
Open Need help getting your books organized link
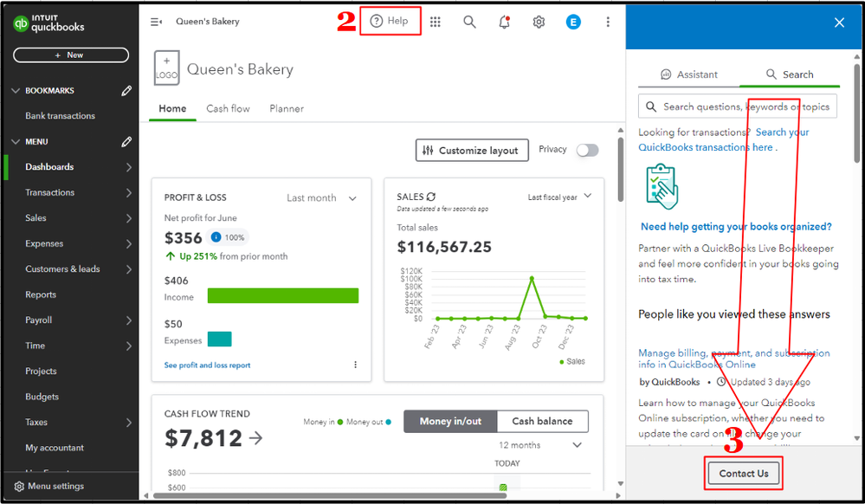pos(736,227)
